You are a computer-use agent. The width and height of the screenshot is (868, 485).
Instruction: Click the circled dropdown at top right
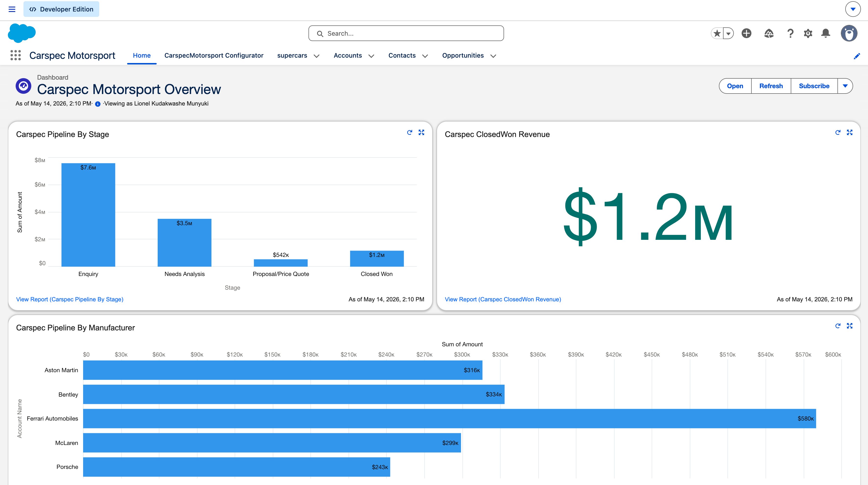point(853,9)
